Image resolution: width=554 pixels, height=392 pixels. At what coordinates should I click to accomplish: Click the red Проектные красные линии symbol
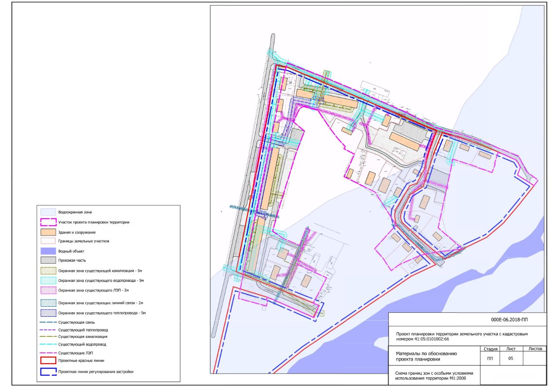coord(48,361)
